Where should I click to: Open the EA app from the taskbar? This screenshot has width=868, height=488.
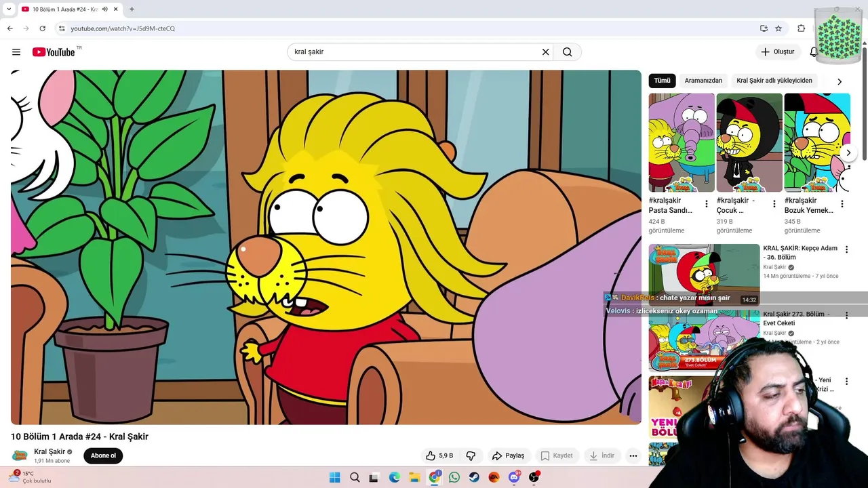pyautogui.click(x=494, y=477)
